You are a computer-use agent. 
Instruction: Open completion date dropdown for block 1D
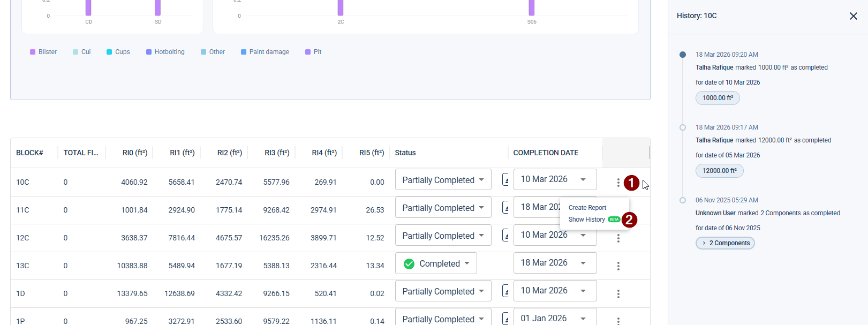555,291
